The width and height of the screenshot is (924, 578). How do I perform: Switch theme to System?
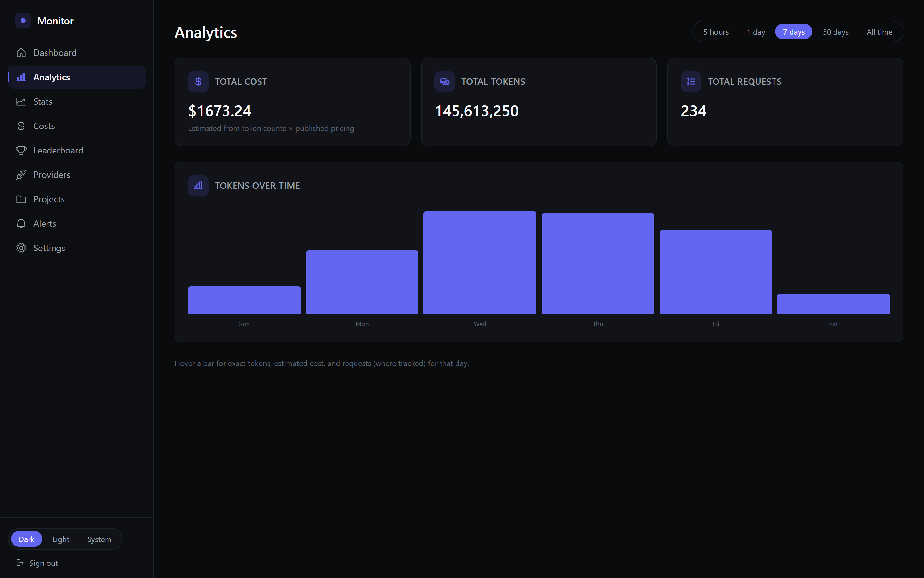click(99, 539)
